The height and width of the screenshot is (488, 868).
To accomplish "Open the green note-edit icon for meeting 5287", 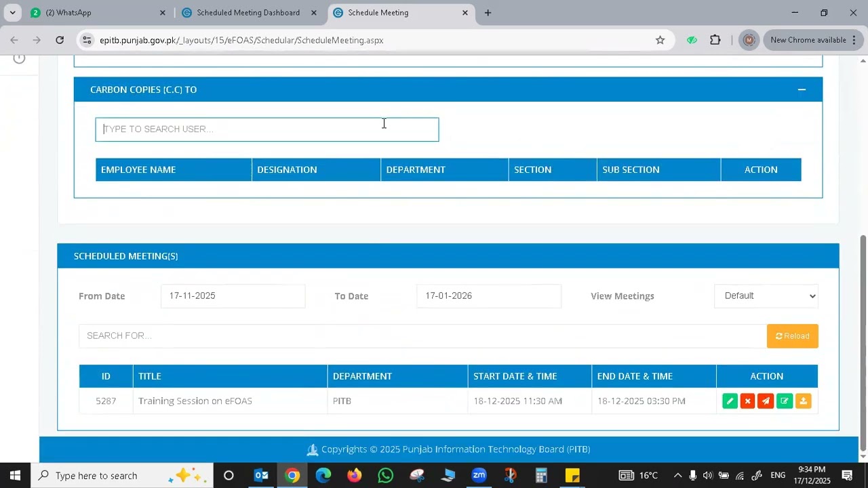I will coord(784,401).
